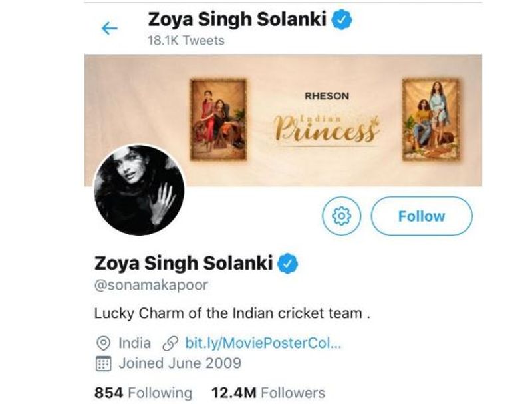Click the Lucky Charm bio text
Image resolution: width=532 pixels, height=404 pixels.
(232, 313)
